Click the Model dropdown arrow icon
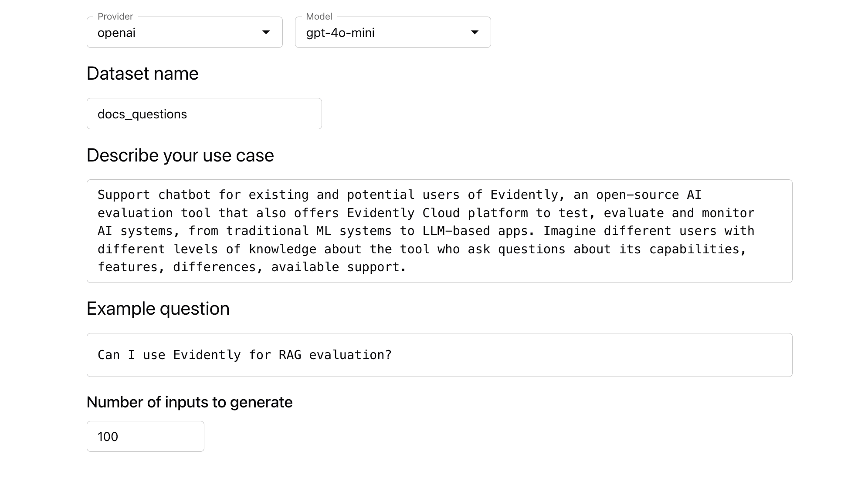 475,33
